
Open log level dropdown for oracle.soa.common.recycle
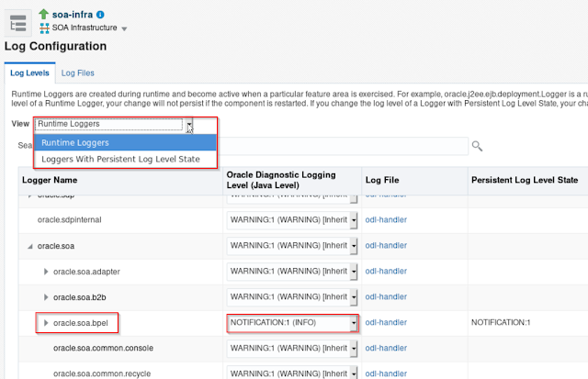354,373
